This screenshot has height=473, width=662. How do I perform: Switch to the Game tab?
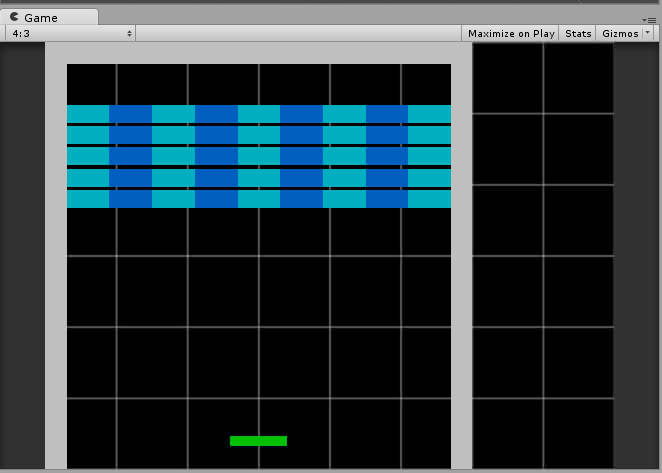pos(49,17)
